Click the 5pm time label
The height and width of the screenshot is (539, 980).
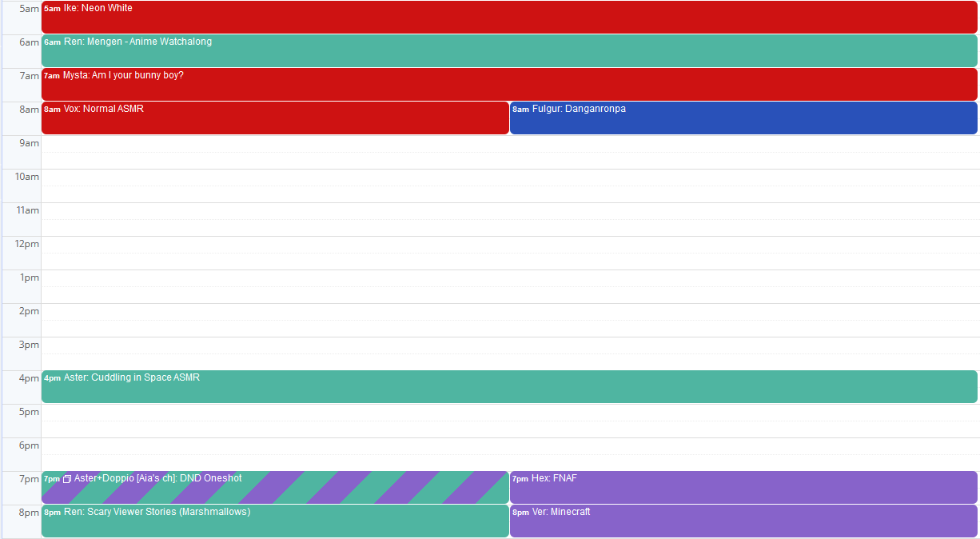coord(30,412)
